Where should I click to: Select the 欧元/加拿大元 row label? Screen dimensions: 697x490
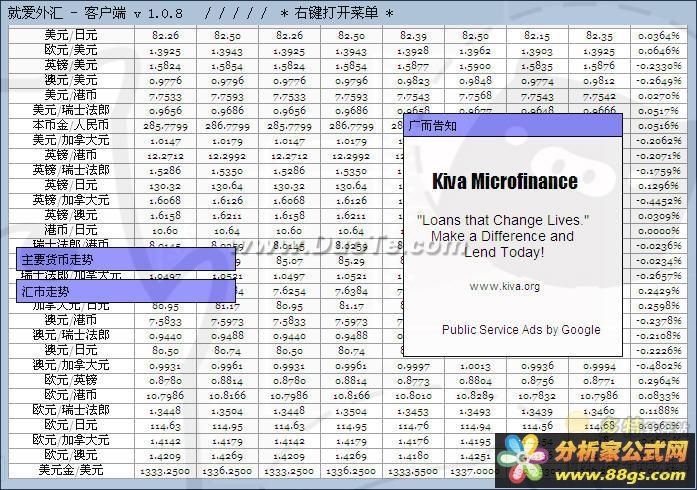(x=71, y=440)
